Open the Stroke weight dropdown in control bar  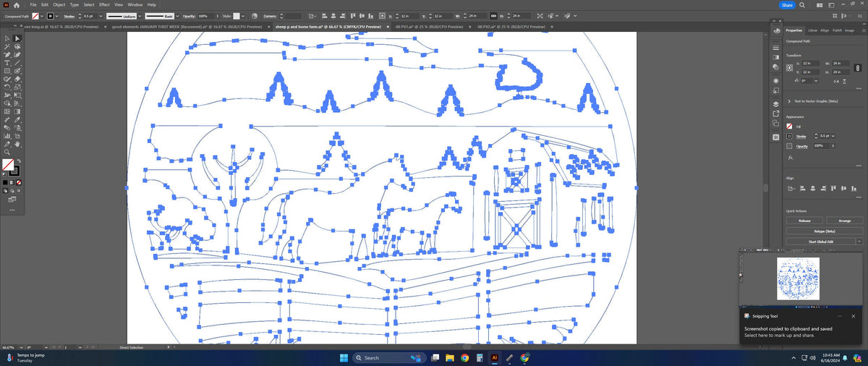tap(100, 16)
